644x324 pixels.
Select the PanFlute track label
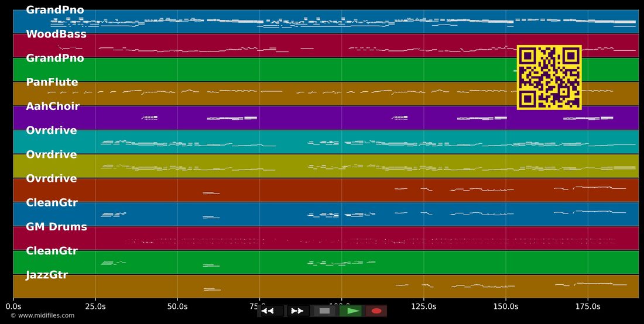tap(52, 82)
